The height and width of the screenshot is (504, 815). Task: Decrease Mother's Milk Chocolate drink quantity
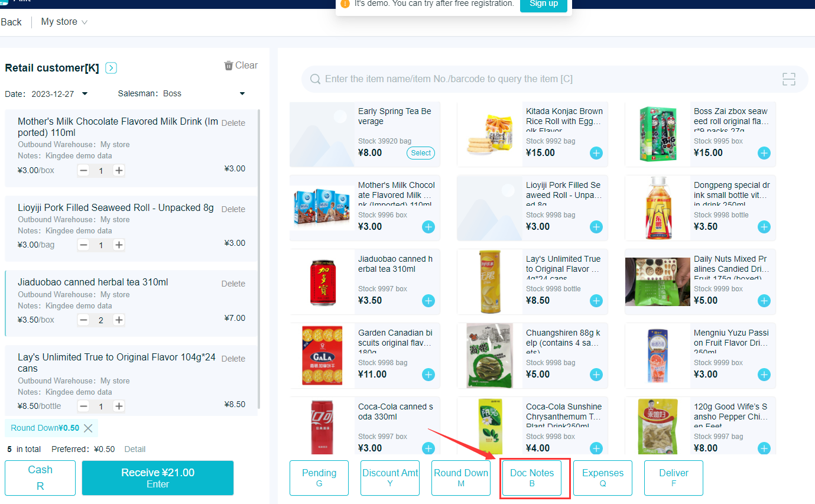(x=83, y=170)
